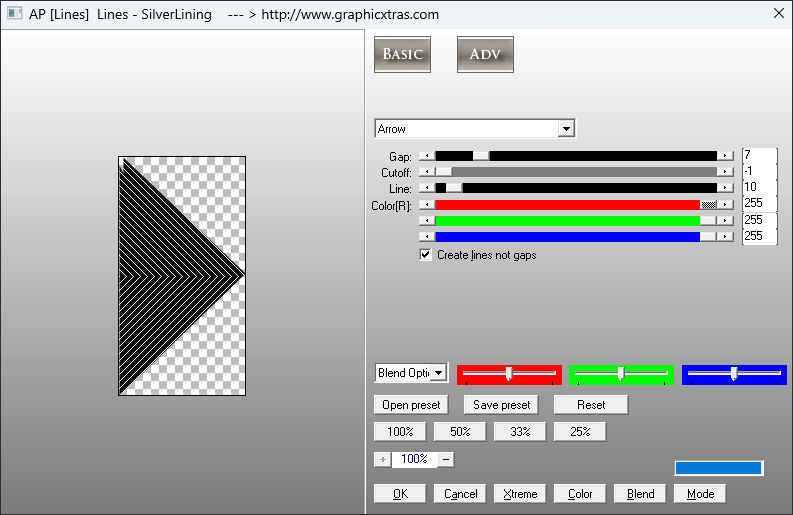Viewport: 793px width, 515px height.
Task: Set preview zoom to 33%
Action: (x=520, y=432)
